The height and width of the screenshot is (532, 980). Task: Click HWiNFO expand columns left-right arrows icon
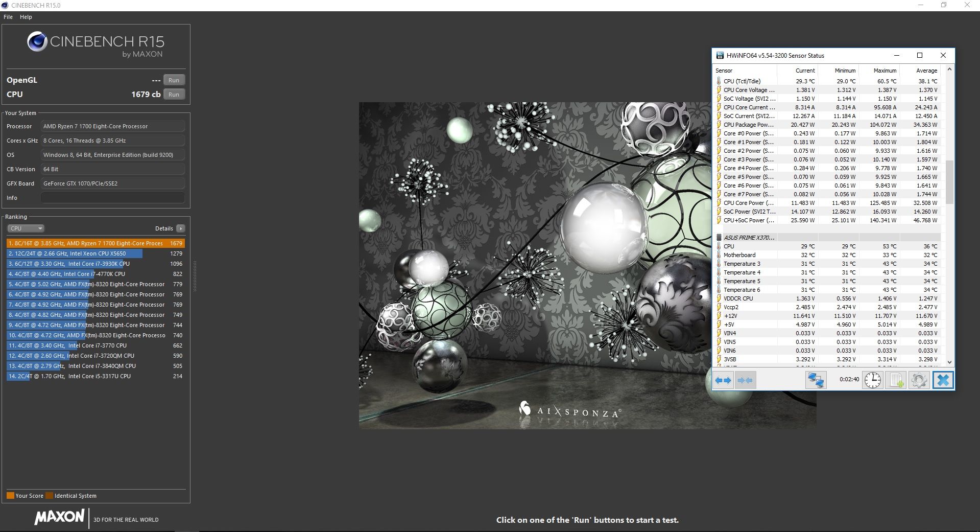pyautogui.click(x=723, y=380)
